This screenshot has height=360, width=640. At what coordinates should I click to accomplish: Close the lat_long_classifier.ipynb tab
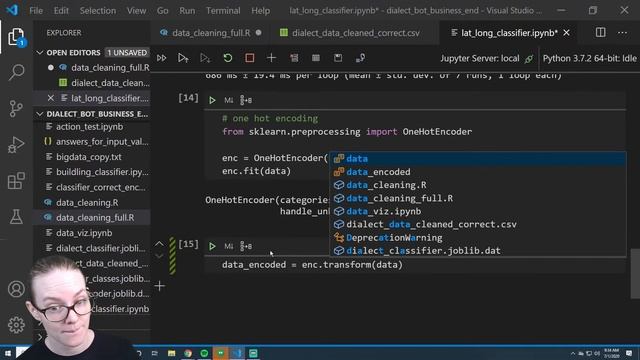[567, 33]
